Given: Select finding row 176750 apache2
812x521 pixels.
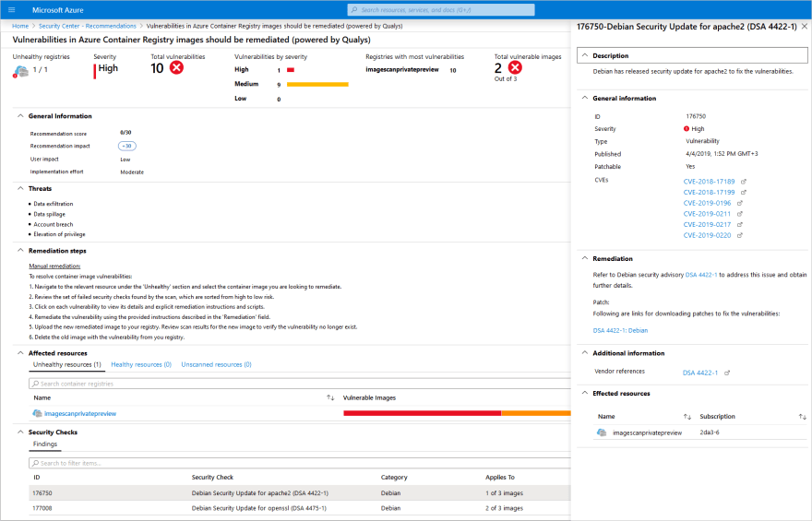Looking at the screenshot, I should tap(300, 493).
